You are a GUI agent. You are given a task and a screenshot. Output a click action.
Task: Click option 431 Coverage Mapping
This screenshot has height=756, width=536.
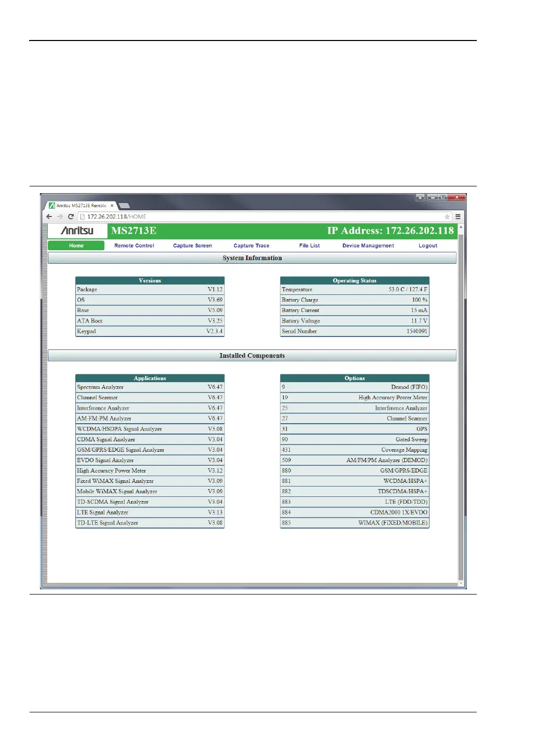(x=355, y=450)
